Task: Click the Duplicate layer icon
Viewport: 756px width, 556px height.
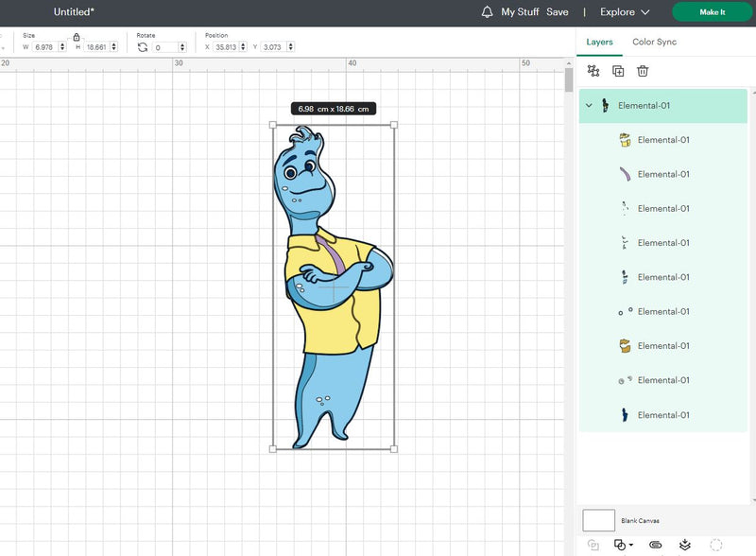Action: click(x=618, y=71)
